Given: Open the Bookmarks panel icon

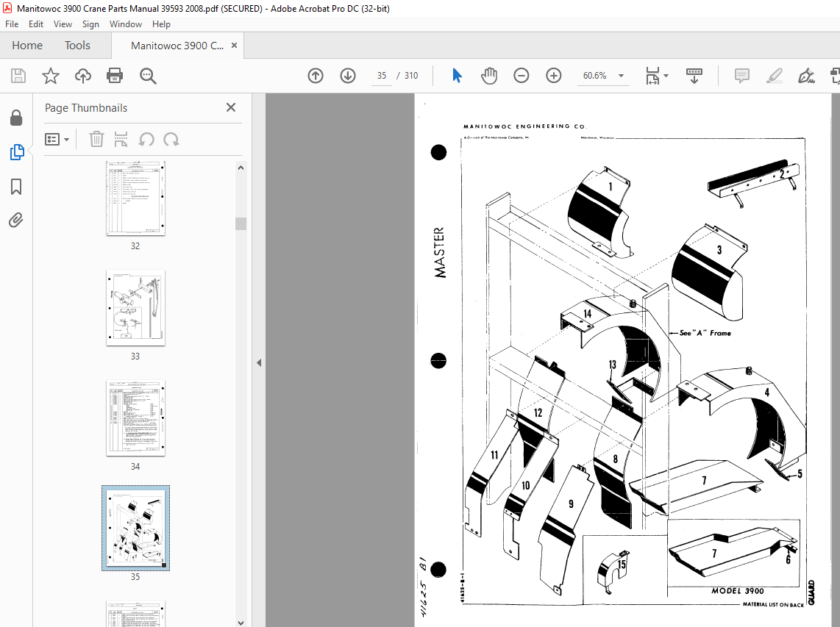Looking at the screenshot, I should pos(16,186).
